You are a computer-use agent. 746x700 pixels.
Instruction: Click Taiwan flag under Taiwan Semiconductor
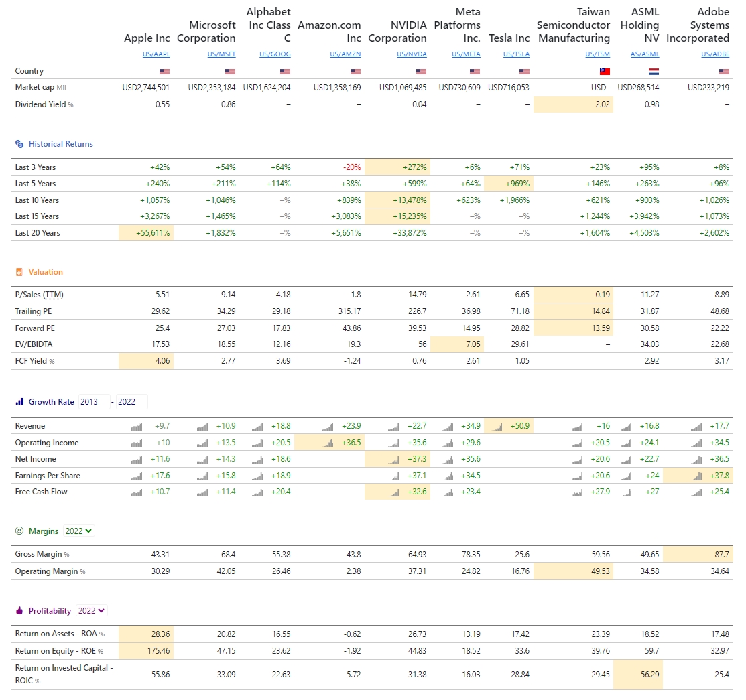click(x=604, y=71)
